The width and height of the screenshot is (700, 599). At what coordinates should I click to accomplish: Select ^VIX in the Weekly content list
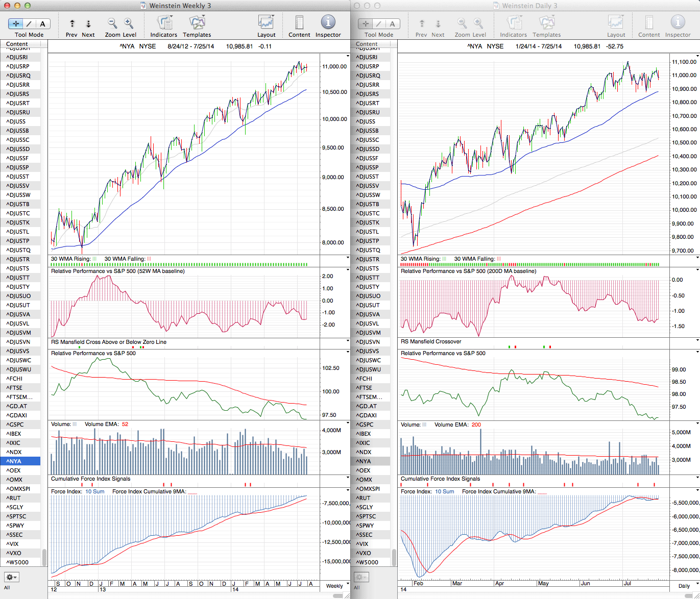click(13, 544)
